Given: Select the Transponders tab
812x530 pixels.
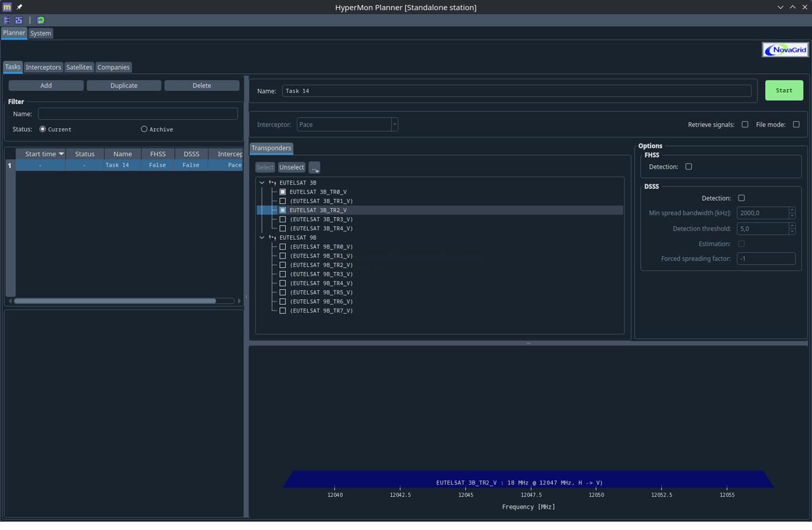Looking at the screenshot, I should pos(272,148).
